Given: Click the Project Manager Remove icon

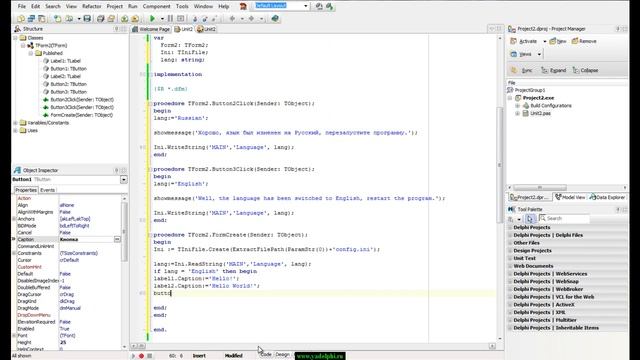Looking at the screenshot, I should [575, 41].
